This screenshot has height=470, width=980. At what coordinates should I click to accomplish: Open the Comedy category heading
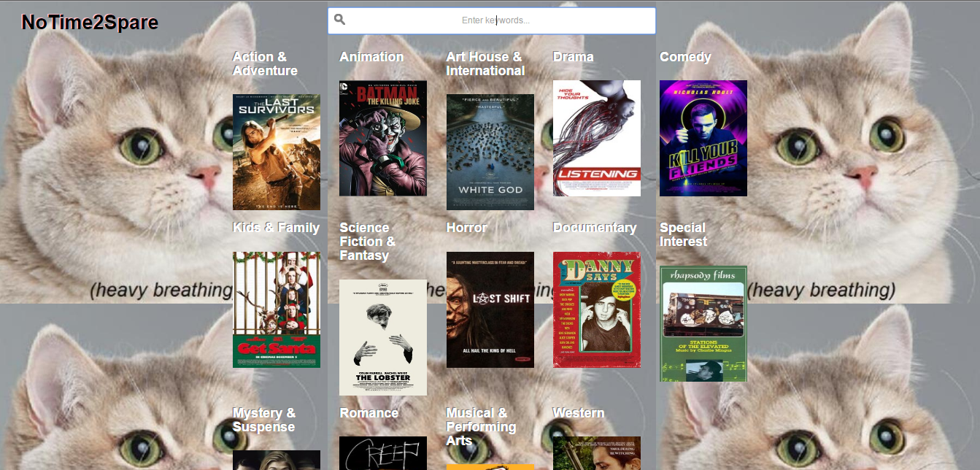[x=685, y=57]
